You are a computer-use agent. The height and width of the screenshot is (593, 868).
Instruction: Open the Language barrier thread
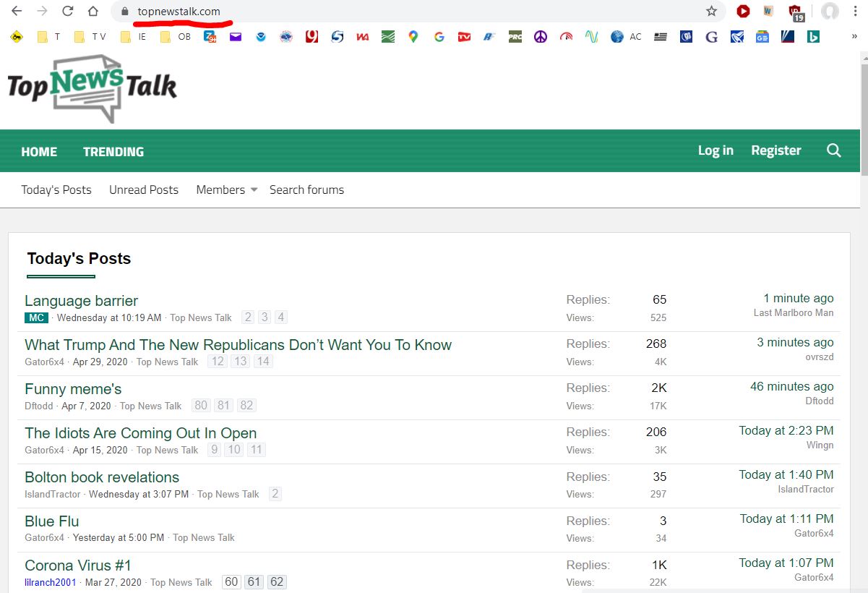tap(81, 301)
